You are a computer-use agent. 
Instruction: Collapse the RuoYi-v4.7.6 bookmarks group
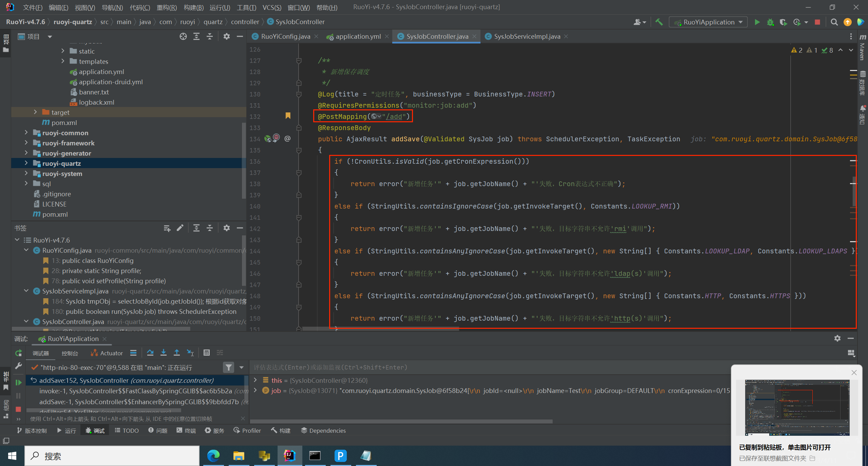click(x=17, y=240)
